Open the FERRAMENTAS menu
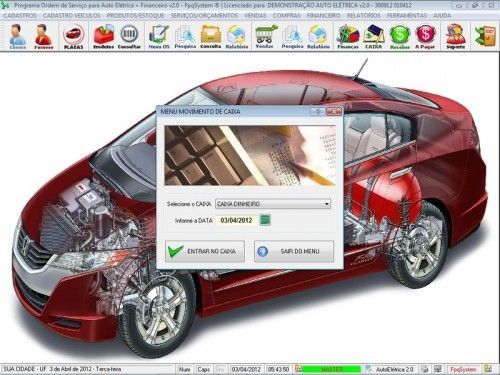This screenshot has width=500, height=375. pyautogui.click(x=407, y=16)
